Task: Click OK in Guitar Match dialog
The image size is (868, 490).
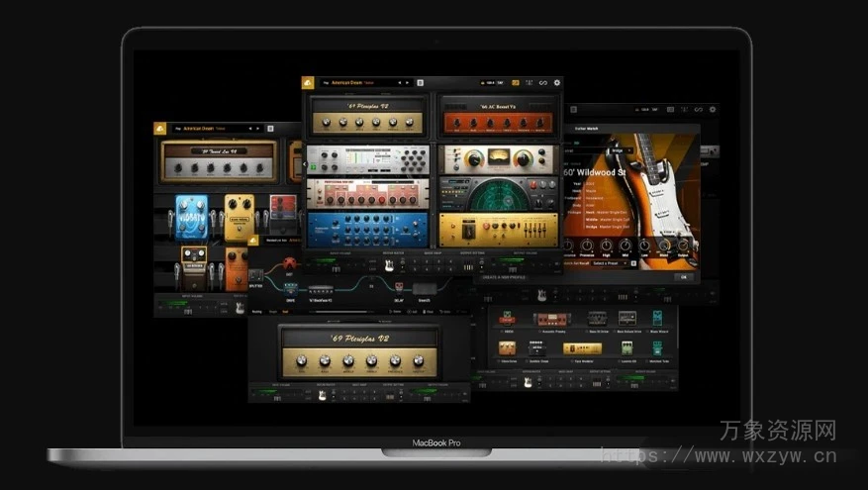Action: [684, 277]
